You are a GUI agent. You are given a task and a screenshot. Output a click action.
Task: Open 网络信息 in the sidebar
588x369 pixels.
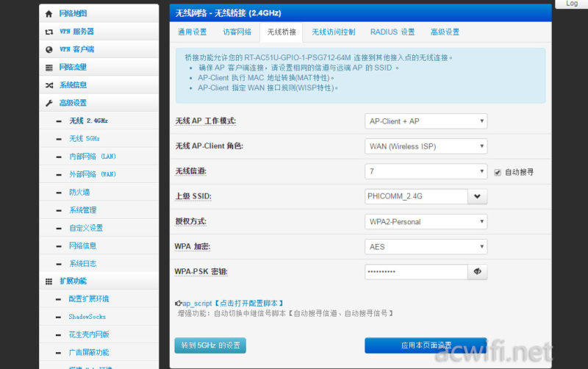(99, 246)
